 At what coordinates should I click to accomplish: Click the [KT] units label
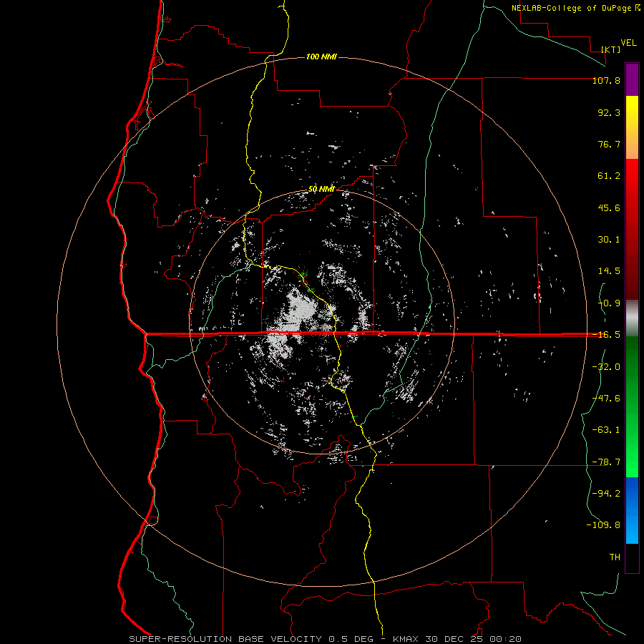point(611,49)
